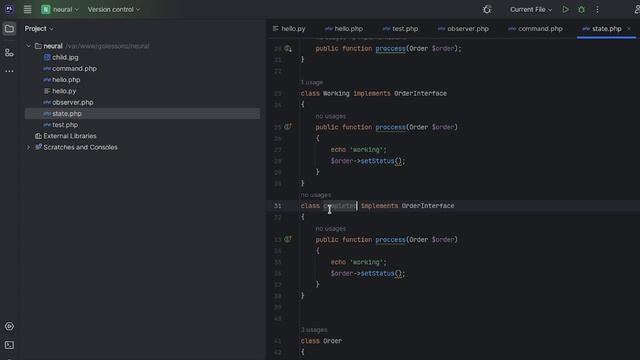
Task: Switch to the hello.php editor tab
Action: (x=344, y=29)
